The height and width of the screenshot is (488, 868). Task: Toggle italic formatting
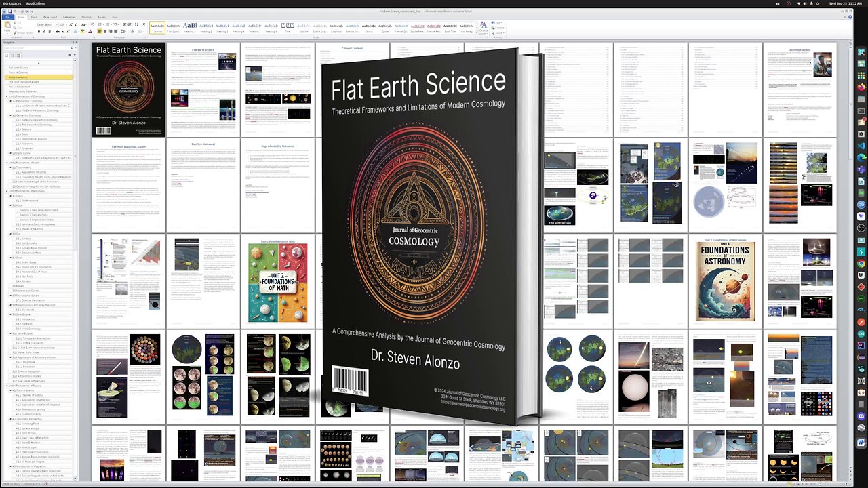point(44,31)
